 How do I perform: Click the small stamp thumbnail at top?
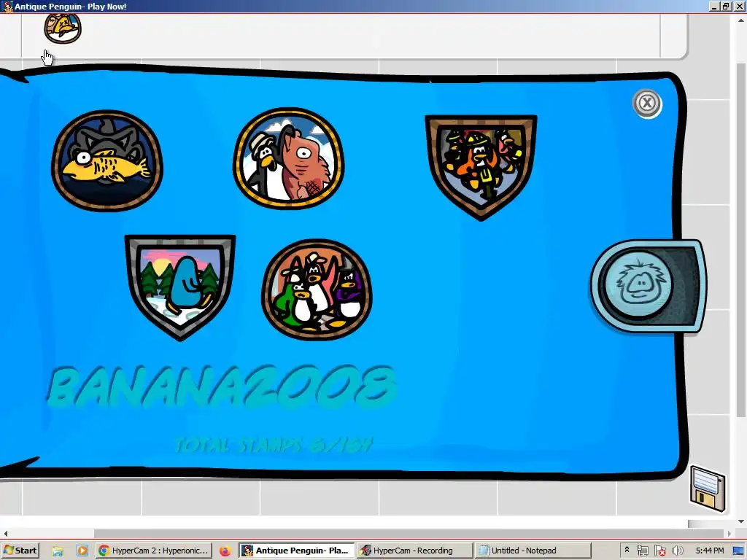click(63, 28)
